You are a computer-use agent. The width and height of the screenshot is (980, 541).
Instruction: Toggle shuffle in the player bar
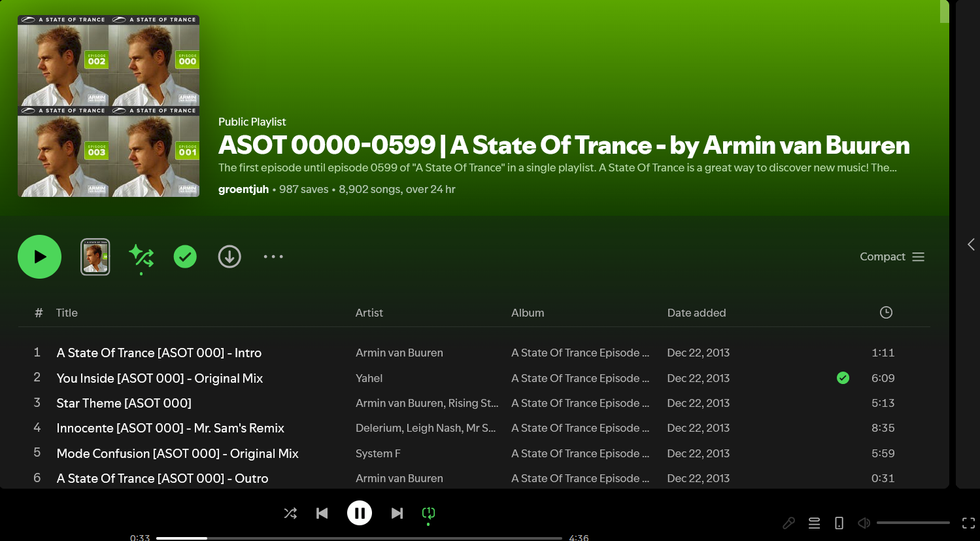[x=290, y=514]
